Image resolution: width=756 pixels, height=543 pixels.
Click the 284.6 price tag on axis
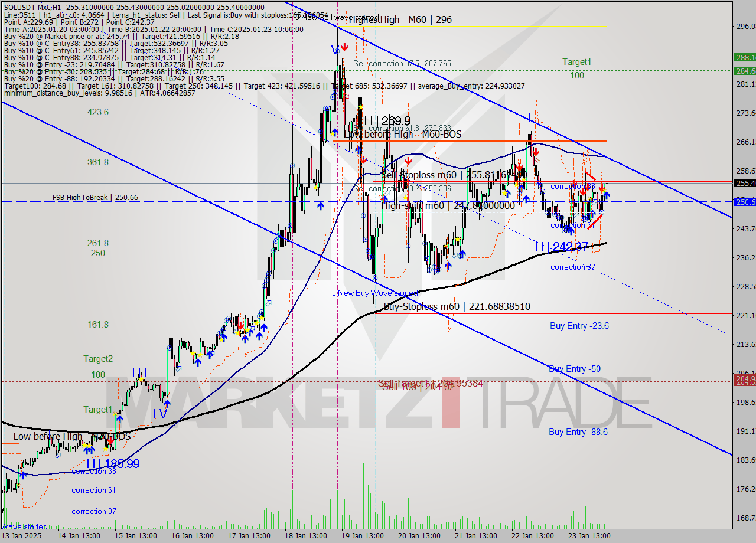[744, 70]
